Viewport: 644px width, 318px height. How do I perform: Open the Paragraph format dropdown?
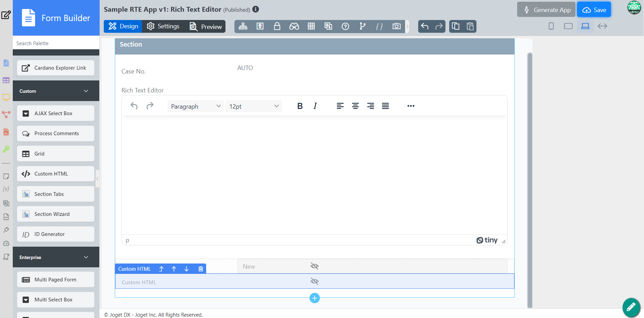(x=195, y=106)
